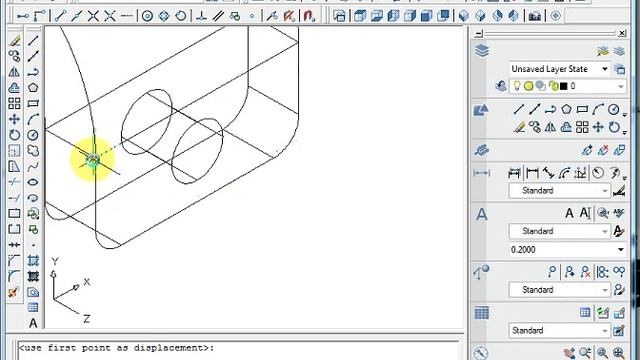Open Object Snap Settings magnet icon
Screen dimensions: 640x360
tap(309, 16)
